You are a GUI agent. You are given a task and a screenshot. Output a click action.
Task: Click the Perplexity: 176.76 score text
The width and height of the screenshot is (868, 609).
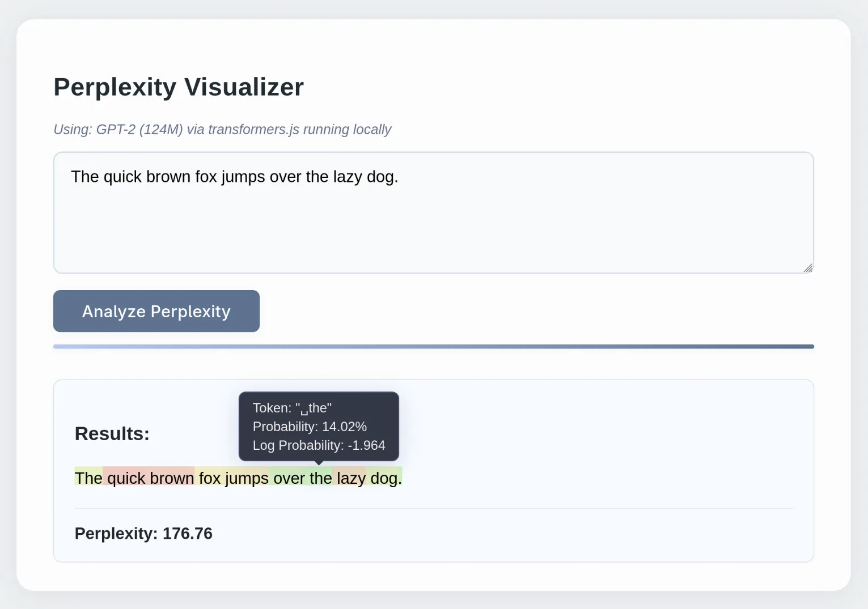point(143,533)
